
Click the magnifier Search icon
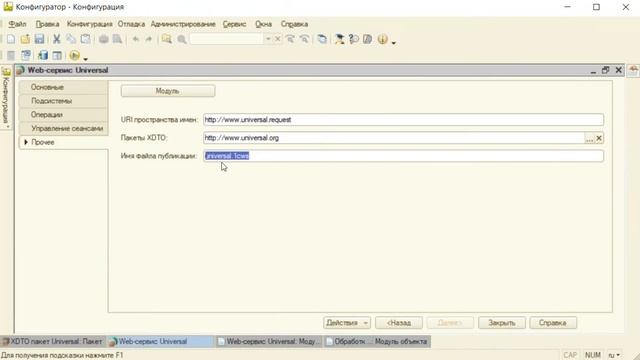point(182,39)
